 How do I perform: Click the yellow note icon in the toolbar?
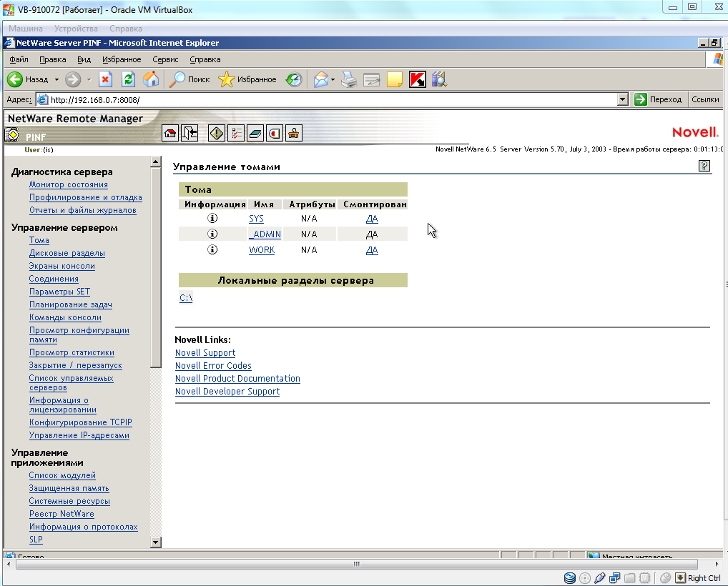coord(394,79)
